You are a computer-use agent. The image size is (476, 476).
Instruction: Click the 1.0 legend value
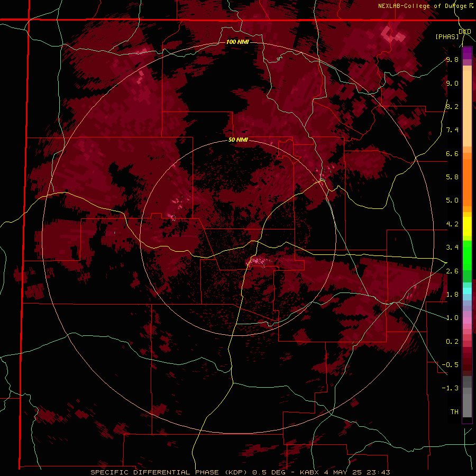(x=452, y=318)
